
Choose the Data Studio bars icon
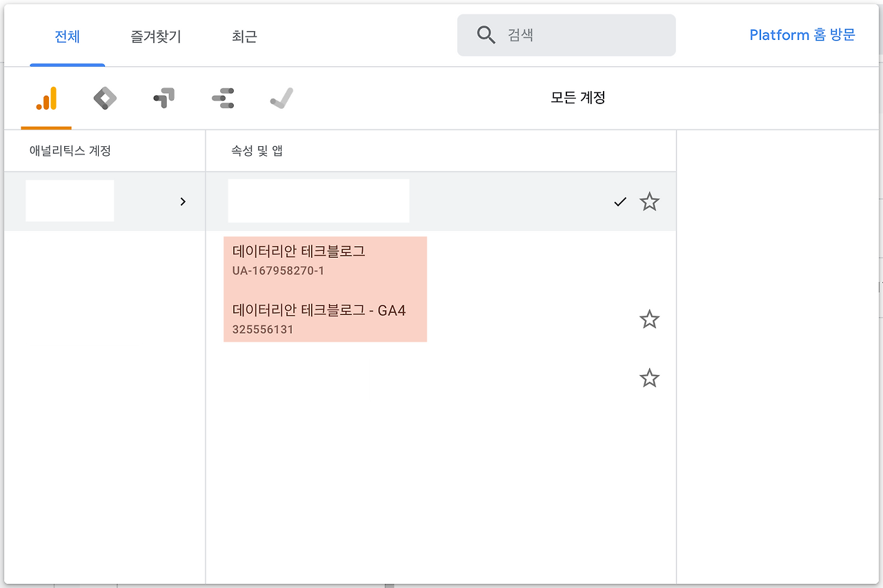pyautogui.click(x=223, y=99)
